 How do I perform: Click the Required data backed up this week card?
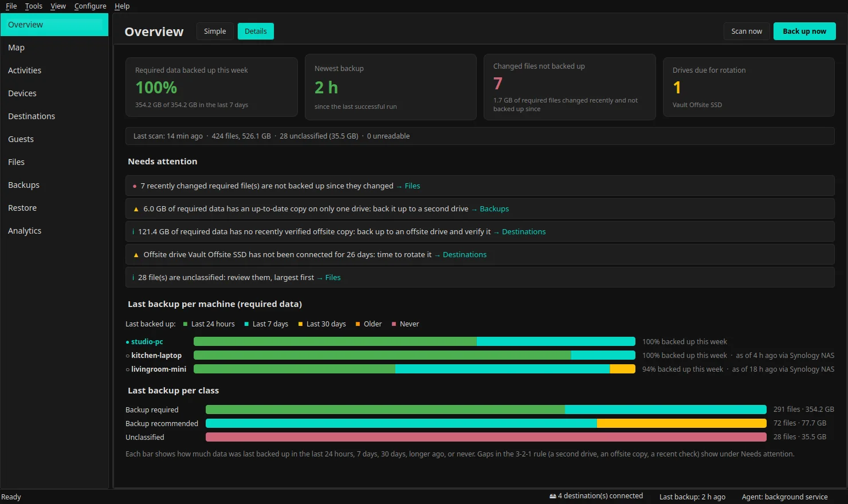pyautogui.click(x=211, y=87)
